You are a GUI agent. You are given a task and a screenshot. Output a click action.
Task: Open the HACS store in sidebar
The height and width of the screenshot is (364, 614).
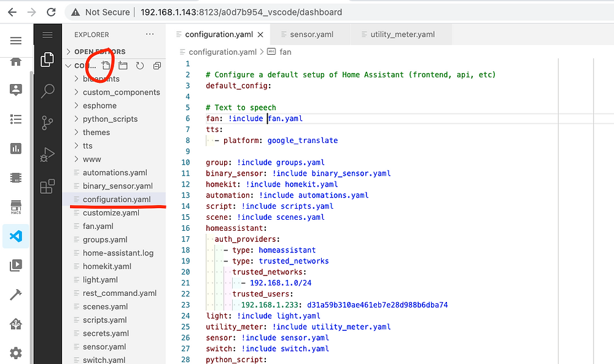point(16,207)
